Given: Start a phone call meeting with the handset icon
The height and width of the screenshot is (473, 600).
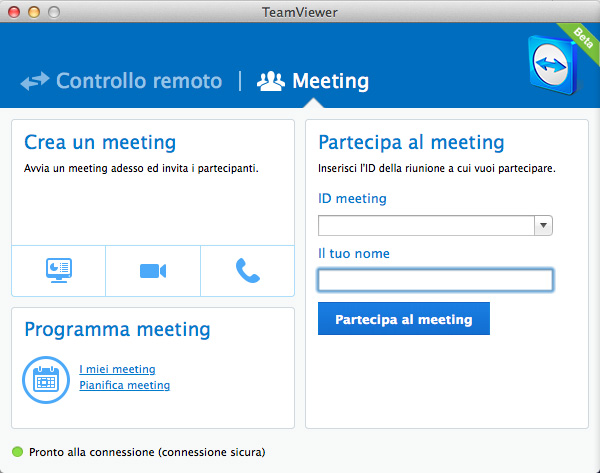Looking at the screenshot, I should pos(248,271).
